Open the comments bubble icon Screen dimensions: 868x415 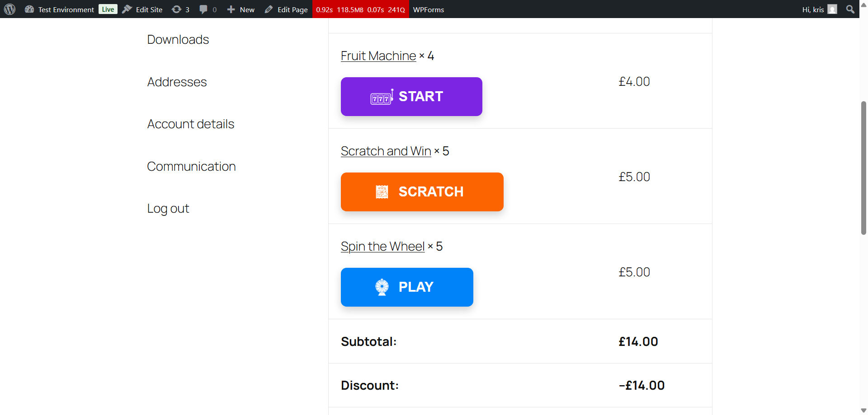point(203,9)
